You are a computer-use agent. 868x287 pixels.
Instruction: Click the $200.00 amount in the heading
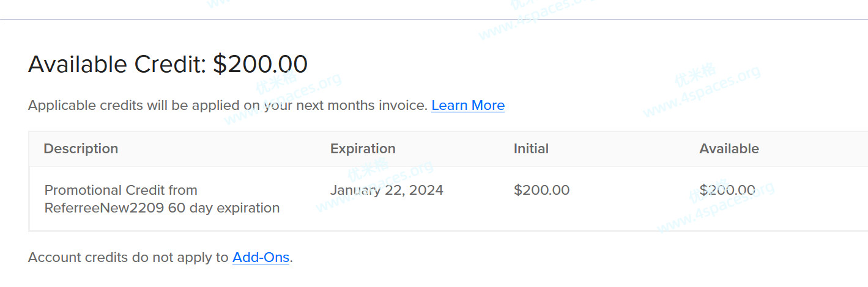(260, 64)
